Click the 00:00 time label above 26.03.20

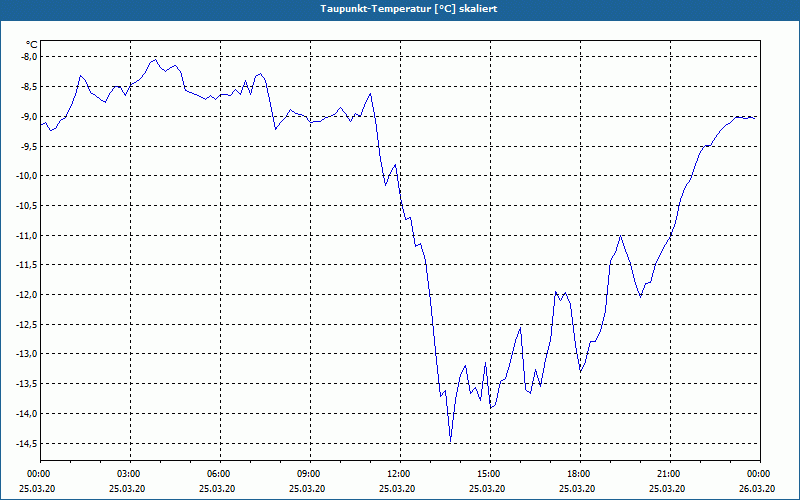(x=759, y=474)
